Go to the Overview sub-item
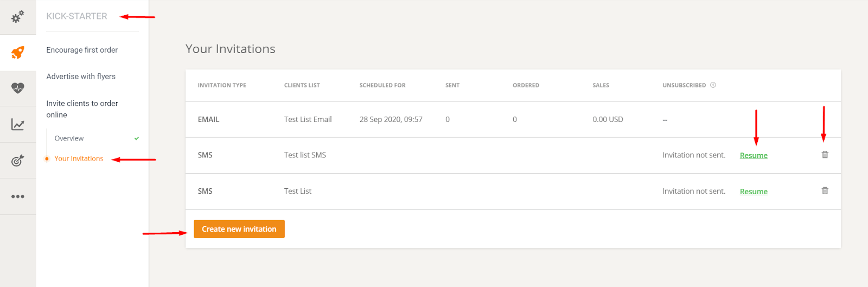 pyautogui.click(x=69, y=138)
